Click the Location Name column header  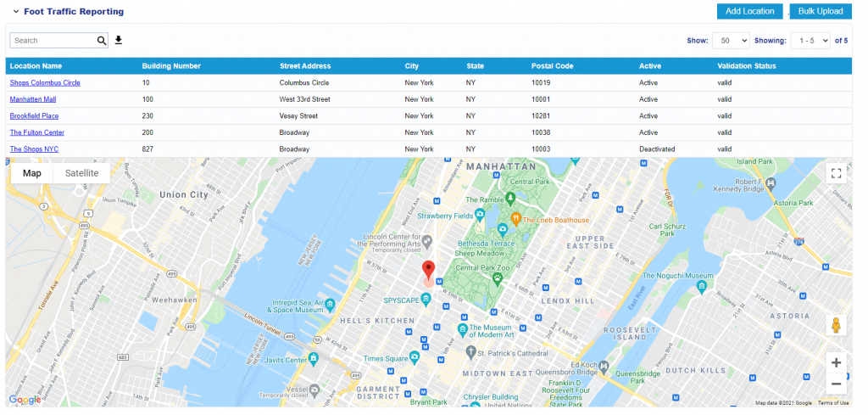[x=36, y=66]
